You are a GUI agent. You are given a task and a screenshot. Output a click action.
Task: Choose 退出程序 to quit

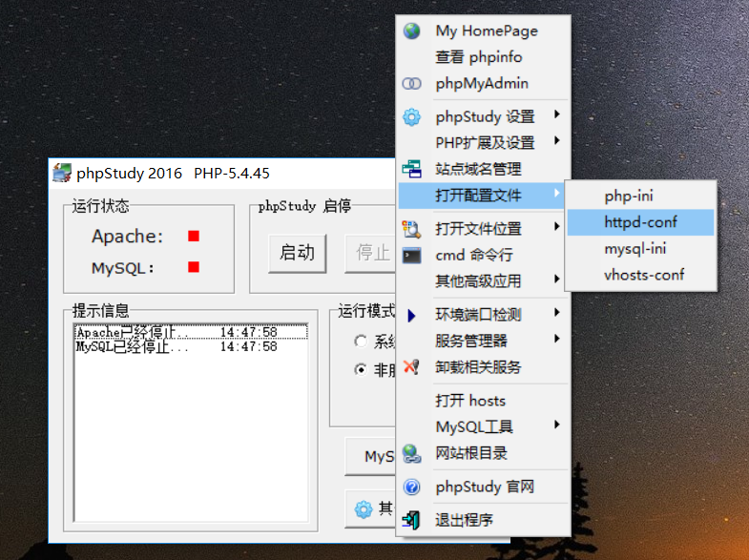pyautogui.click(x=484, y=520)
